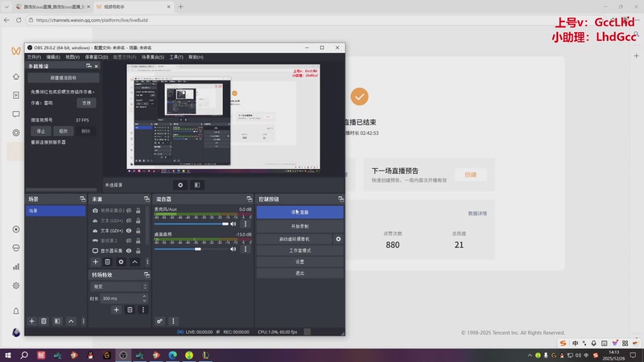644x362 pixels.
Task: Open browser tab list chevron
Action: (6, 6)
